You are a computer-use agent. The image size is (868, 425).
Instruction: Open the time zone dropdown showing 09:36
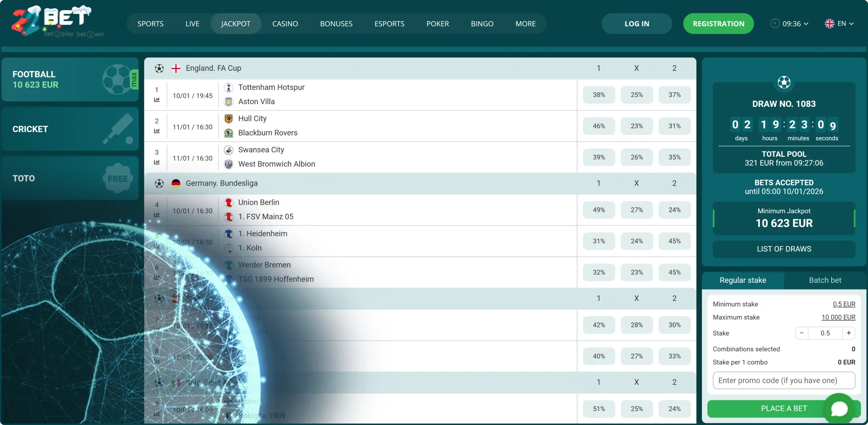(790, 23)
